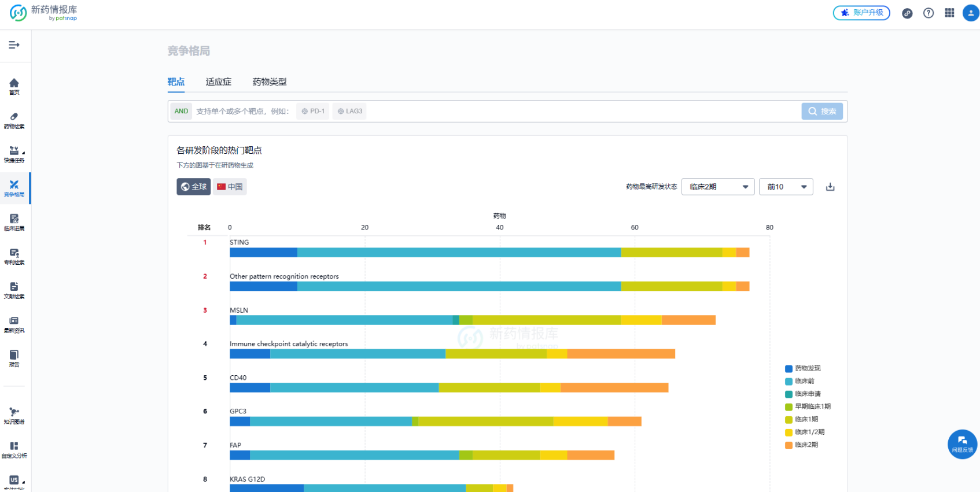Click GPC3 bar's olive 临床1期 segment
Image resolution: width=980 pixels, height=492 pixels.
pos(486,421)
